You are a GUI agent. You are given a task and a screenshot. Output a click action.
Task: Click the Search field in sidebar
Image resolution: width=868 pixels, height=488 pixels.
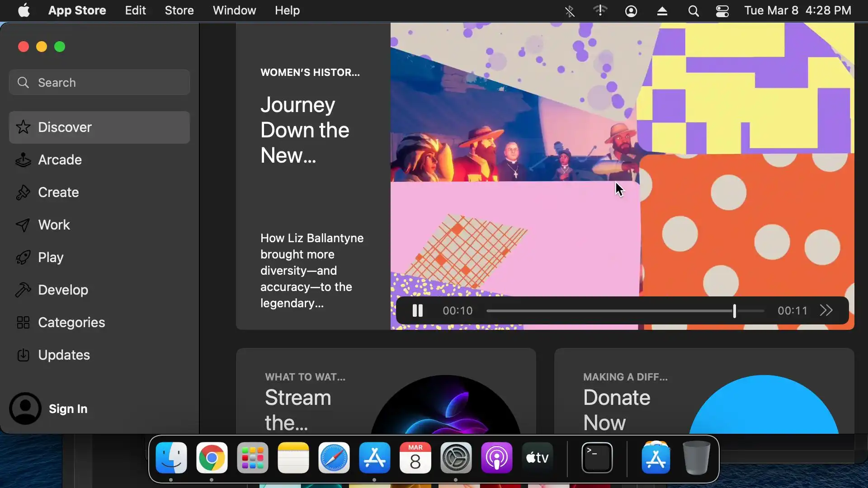pyautogui.click(x=99, y=83)
